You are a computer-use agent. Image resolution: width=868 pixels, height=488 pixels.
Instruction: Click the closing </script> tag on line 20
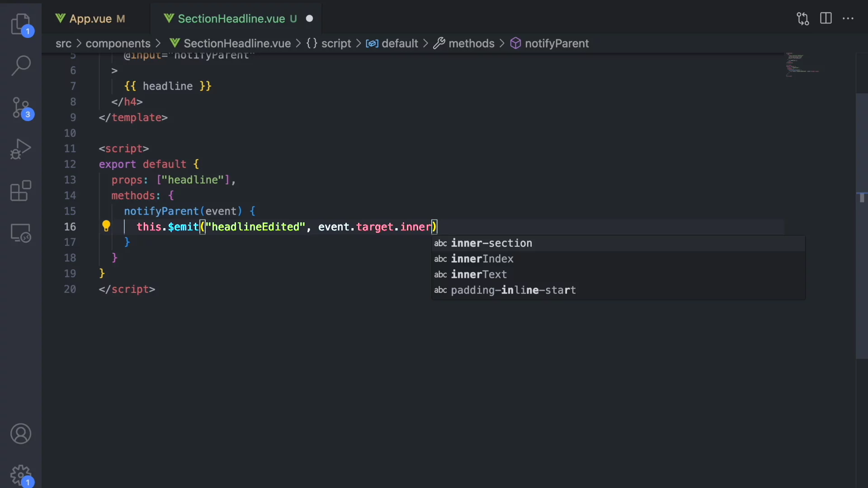pos(127,289)
